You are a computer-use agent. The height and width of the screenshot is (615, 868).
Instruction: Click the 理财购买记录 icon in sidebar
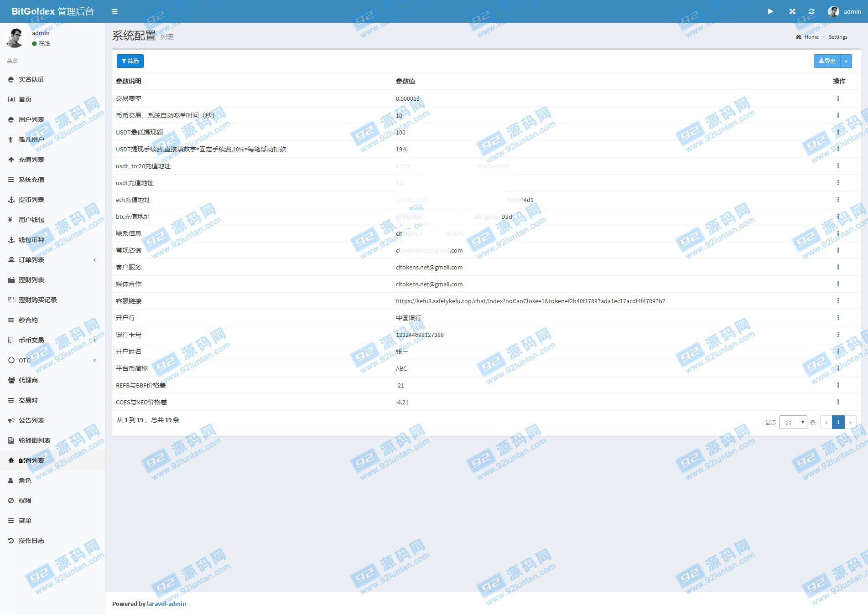click(12, 300)
